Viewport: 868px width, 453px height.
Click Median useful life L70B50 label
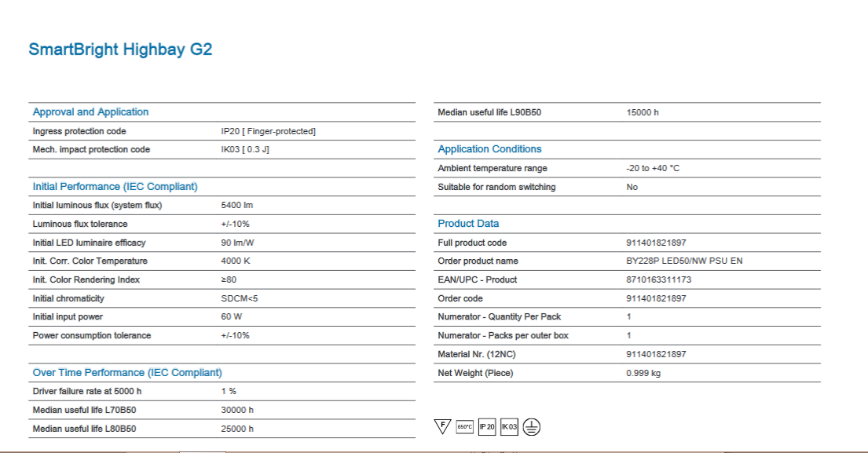coord(84,410)
